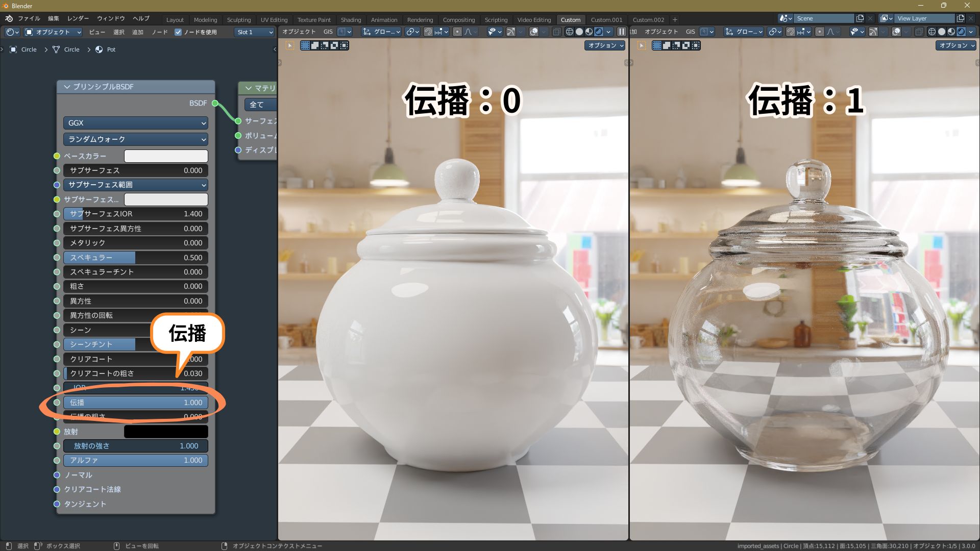
Task: Toggle snapping magnet in left viewport header
Action: point(428,32)
